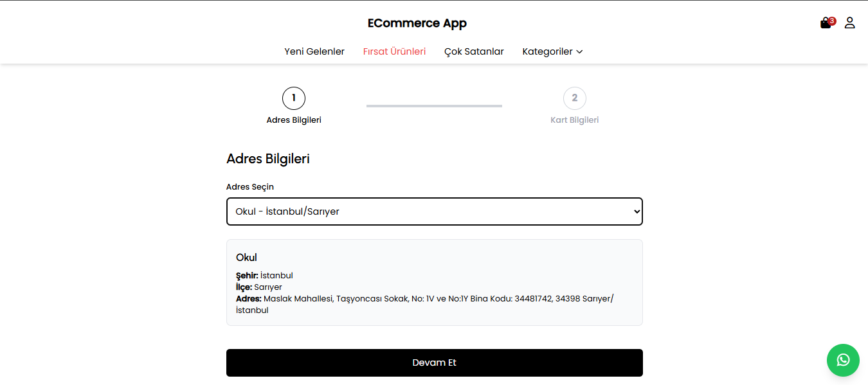Open the Kart Bilgileri step label
The height and width of the screenshot is (385, 868).
574,120
